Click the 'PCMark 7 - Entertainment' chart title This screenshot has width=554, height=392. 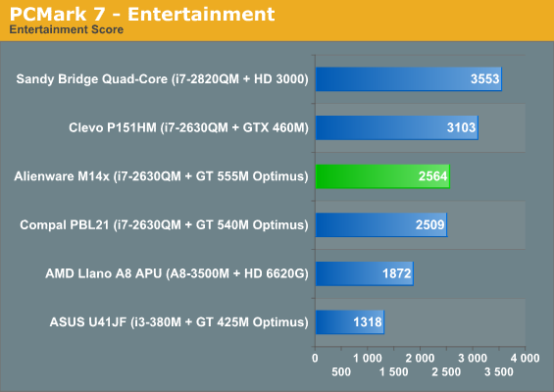[142, 15]
